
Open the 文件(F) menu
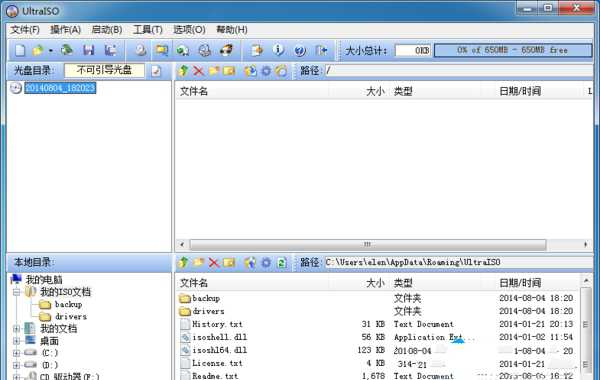point(25,30)
